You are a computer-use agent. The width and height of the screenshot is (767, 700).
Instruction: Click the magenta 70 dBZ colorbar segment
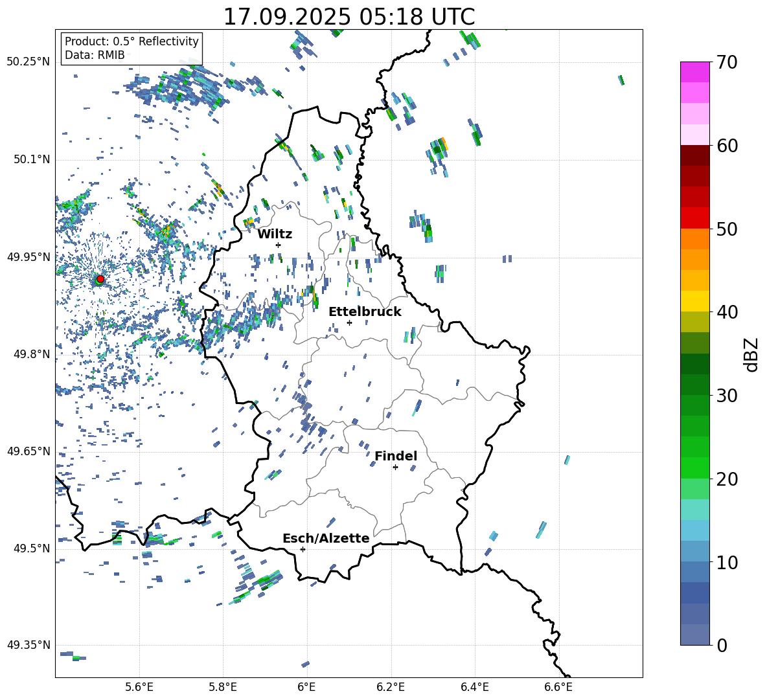coord(695,72)
